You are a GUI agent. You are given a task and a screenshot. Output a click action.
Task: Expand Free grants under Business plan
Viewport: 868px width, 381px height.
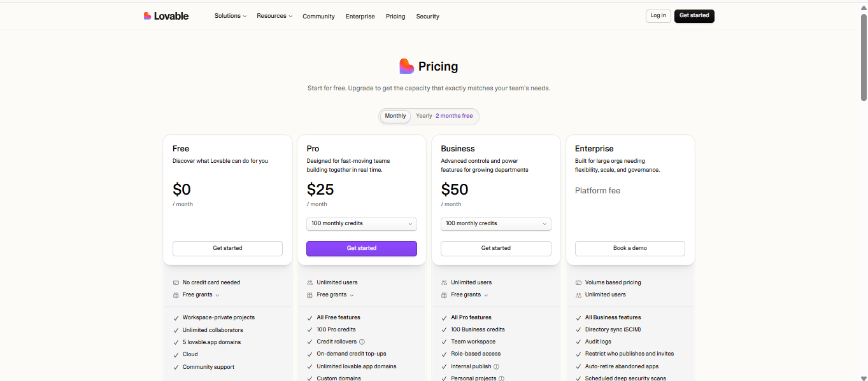tap(469, 295)
